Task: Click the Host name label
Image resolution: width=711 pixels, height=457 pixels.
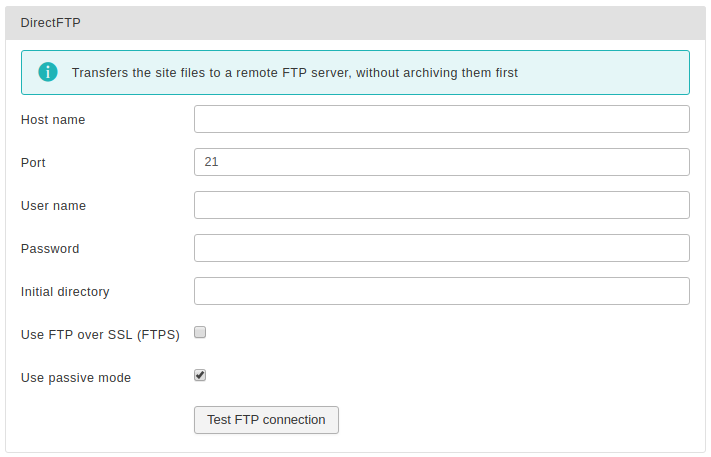Action: [53, 120]
